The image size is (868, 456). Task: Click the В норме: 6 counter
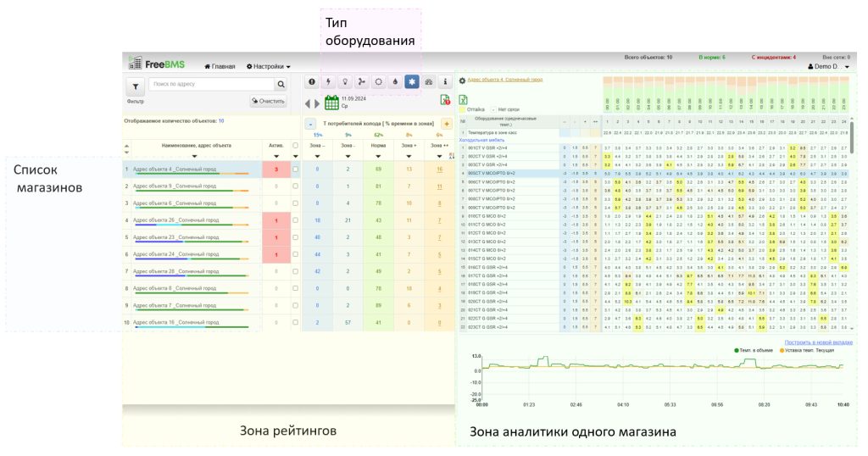point(711,58)
